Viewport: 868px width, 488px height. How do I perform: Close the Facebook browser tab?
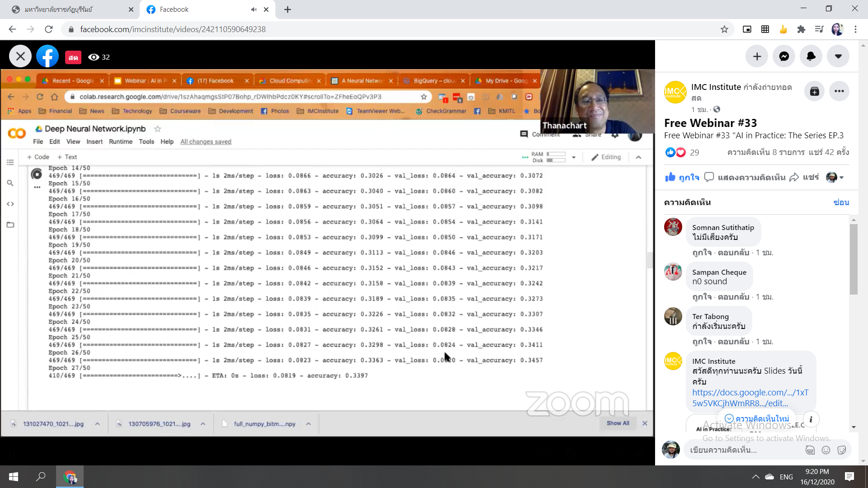pyautogui.click(x=266, y=9)
